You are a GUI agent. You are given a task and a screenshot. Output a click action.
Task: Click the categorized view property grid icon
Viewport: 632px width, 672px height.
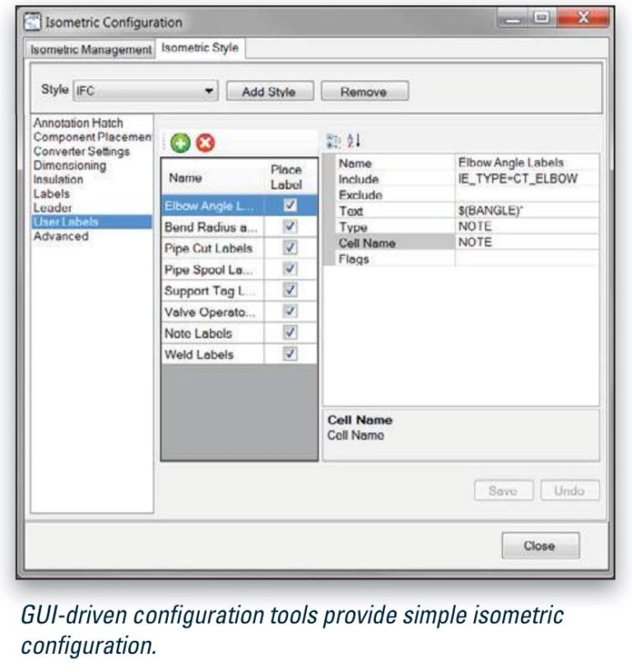[x=333, y=141]
